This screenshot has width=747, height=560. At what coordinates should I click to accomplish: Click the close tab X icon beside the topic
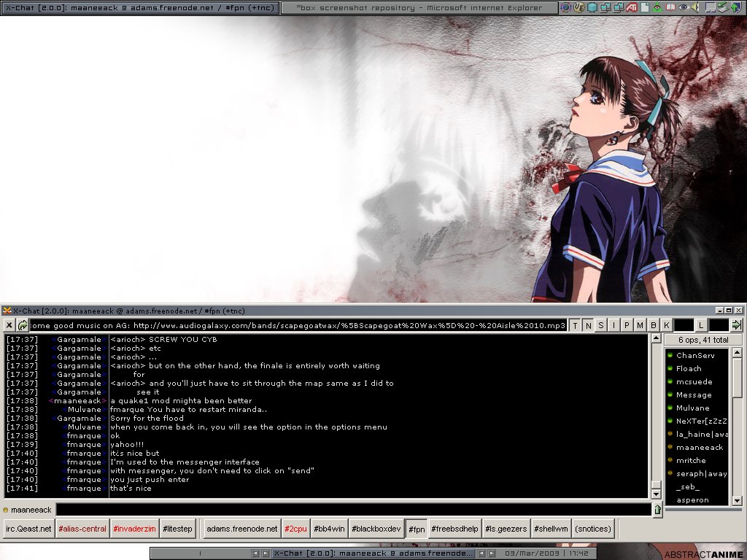(x=9, y=325)
